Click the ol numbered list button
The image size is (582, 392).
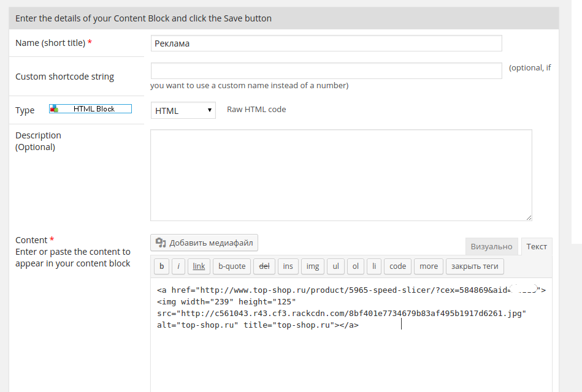pyautogui.click(x=356, y=266)
